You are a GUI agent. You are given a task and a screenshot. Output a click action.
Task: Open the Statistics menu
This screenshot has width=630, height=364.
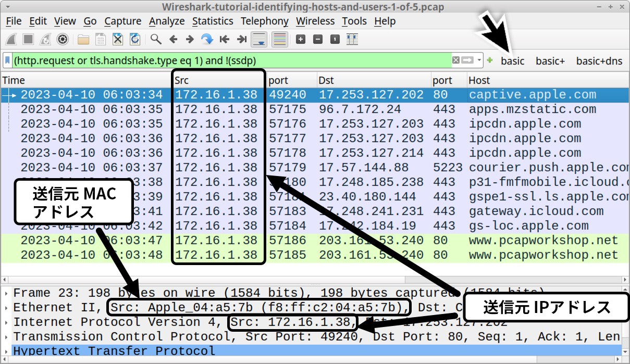click(212, 21)
